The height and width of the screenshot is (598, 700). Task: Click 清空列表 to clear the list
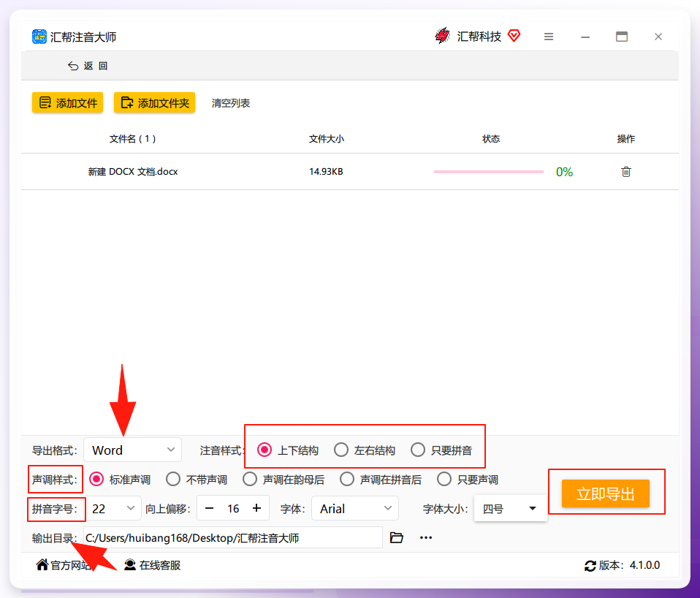[231, 103]
